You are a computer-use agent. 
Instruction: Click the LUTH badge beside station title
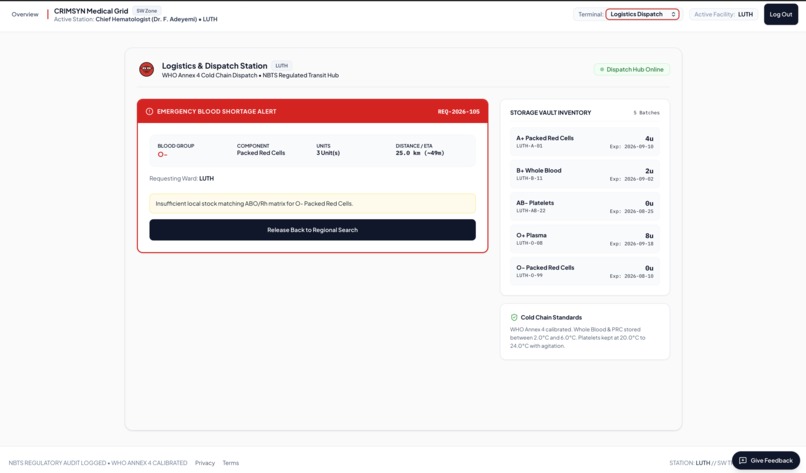click(x=281, y=66)
